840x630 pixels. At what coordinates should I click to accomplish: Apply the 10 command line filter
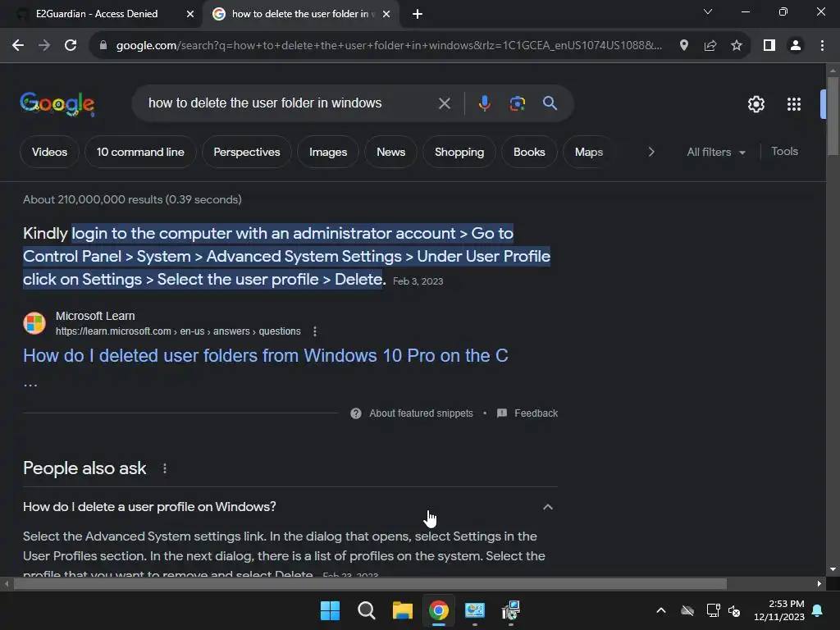140,152
